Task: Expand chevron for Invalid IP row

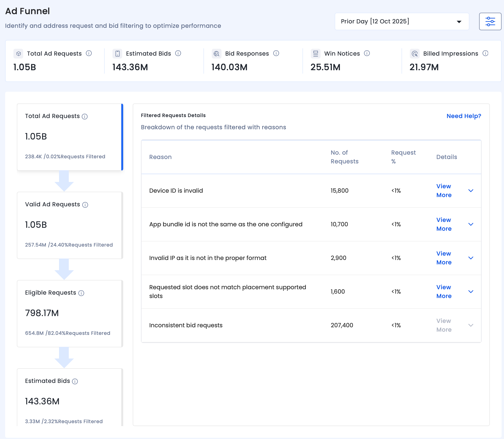Action: 471,258
